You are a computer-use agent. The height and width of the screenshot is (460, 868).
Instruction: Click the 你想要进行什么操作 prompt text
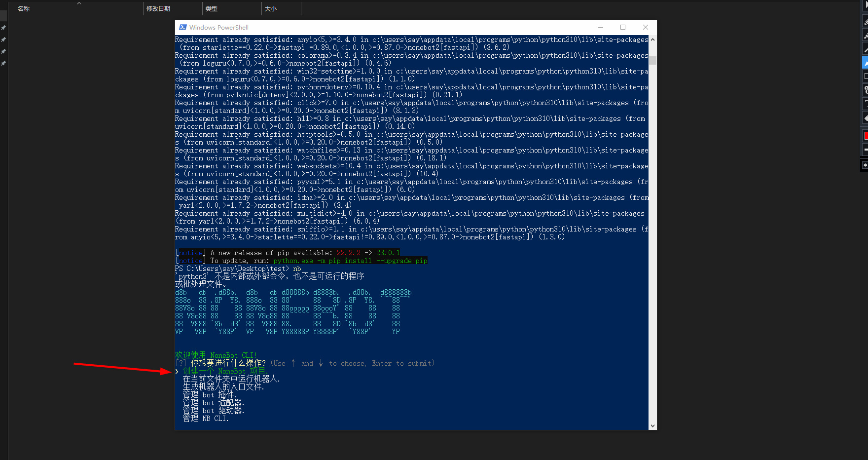pyautogui.click(x=228, y=363)
